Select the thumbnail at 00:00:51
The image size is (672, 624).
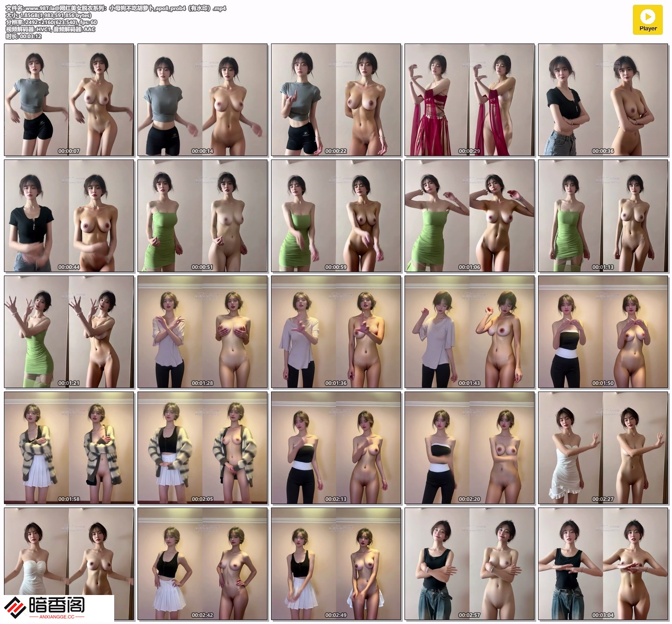coord(202,216)
